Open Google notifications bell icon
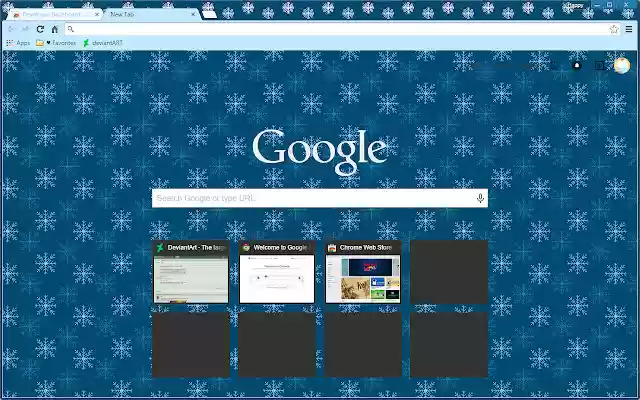This screenshot has width=640, height=400. [577, 65]
